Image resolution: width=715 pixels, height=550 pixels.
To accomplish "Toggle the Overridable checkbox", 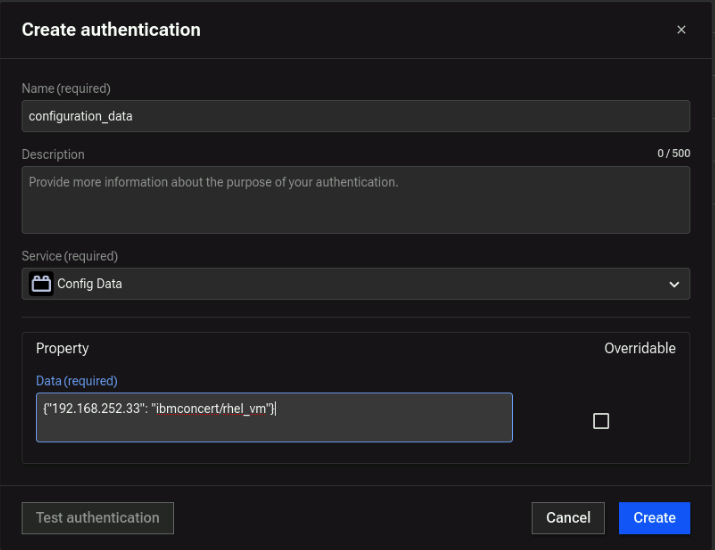I will click(601, 421).
